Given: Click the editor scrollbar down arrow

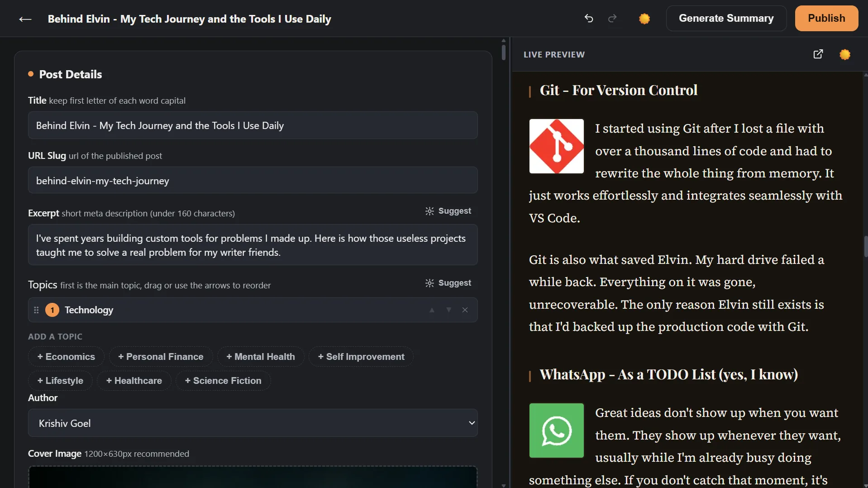Looking at the screenshot, I should [x=504, y=485].
